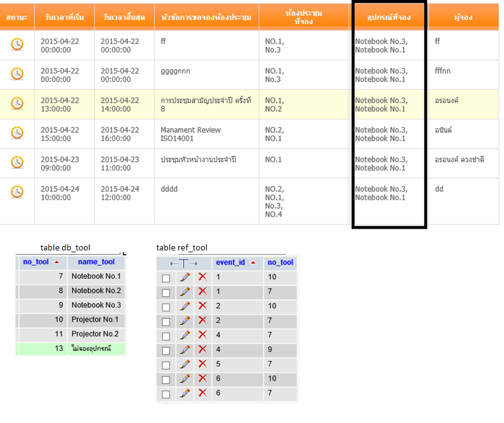504x423 pixels.
Task: Check the box for event_id 4, no_tool 9
Action: tap(166, 350)
